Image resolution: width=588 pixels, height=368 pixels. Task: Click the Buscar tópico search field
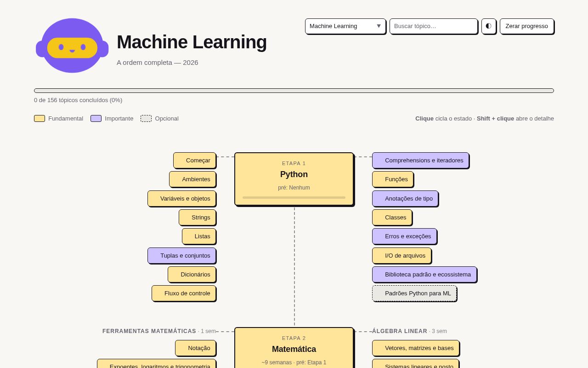434,26
